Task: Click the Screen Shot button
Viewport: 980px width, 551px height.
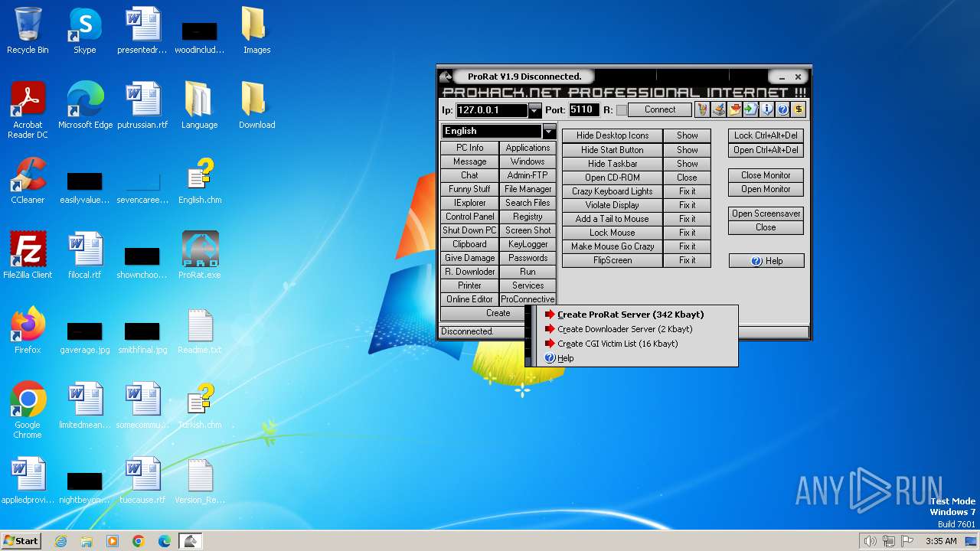Action: tap(528, 230)
